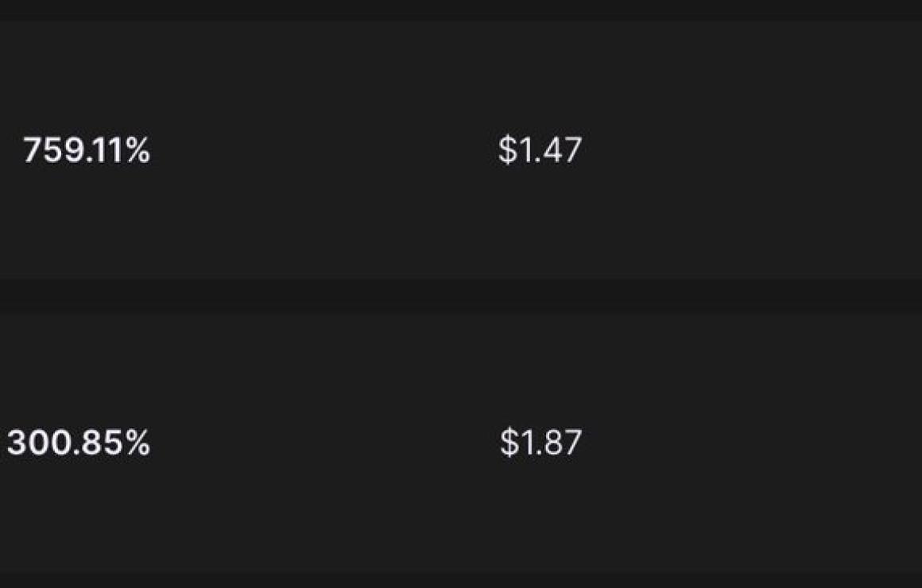Click the digits 759 in the top percentage

tap(52, 150)
